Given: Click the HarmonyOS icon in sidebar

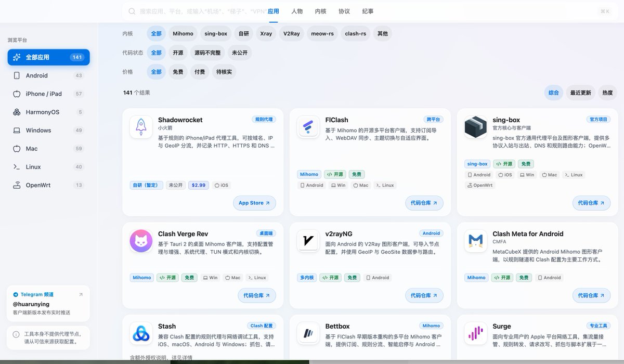Looking at the screenshot, I should pyautogui.click(x=17, y=112).
